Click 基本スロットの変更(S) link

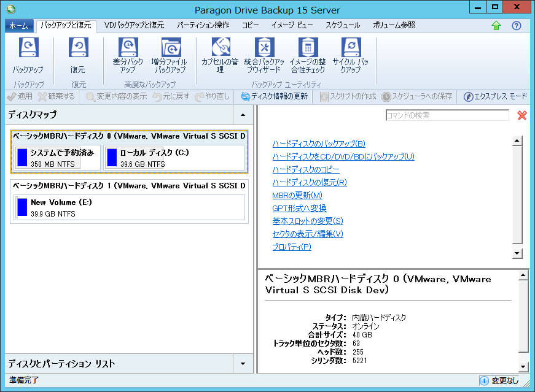tap(307, 221)
